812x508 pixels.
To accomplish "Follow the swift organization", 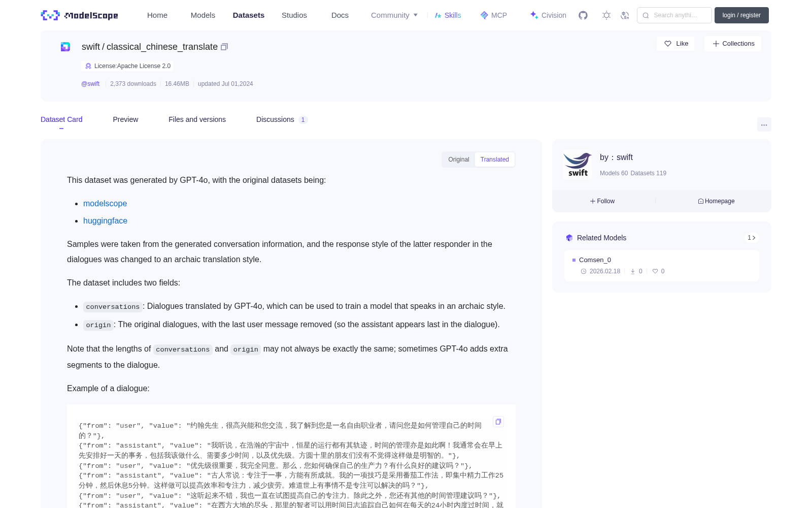I will click(602, 201).
